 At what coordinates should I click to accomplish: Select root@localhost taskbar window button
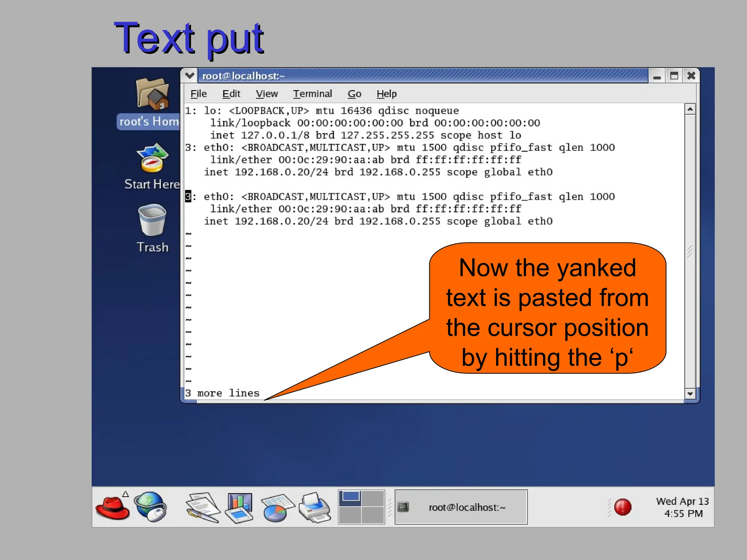461,507
